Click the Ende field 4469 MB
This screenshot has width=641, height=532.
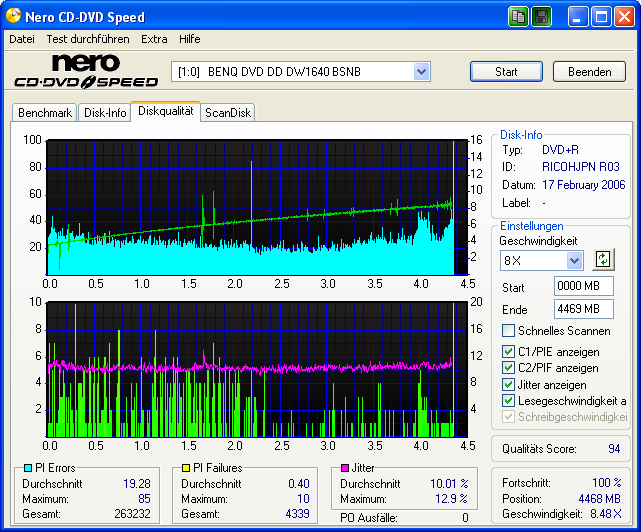pos(584,309)
